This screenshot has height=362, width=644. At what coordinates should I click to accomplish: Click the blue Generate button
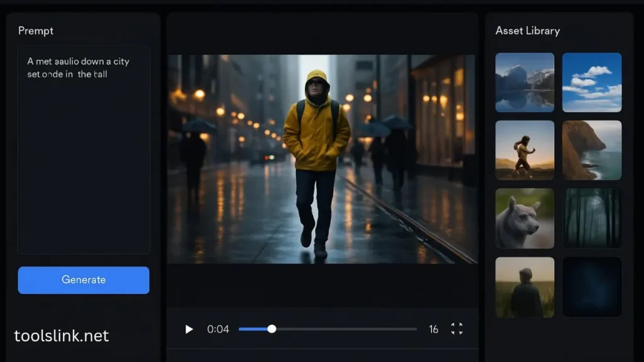[x=84, y=280]
